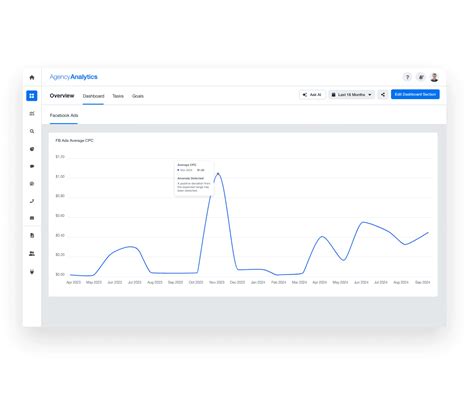Screen dimensions: 474x395
Task: Click the Ask AI button
Action: [x=312, y=95]
